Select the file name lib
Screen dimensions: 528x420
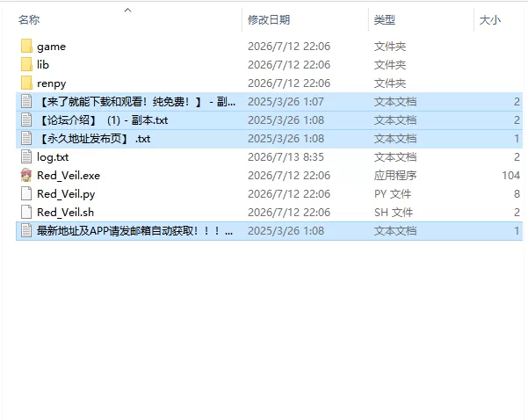[x=43, y=65]
